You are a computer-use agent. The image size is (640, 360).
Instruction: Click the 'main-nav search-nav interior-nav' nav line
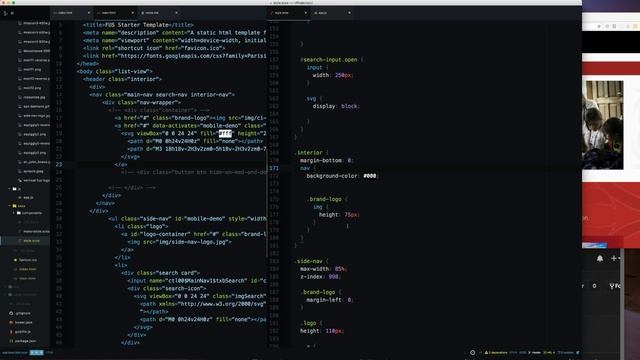(x=162, y=95)
